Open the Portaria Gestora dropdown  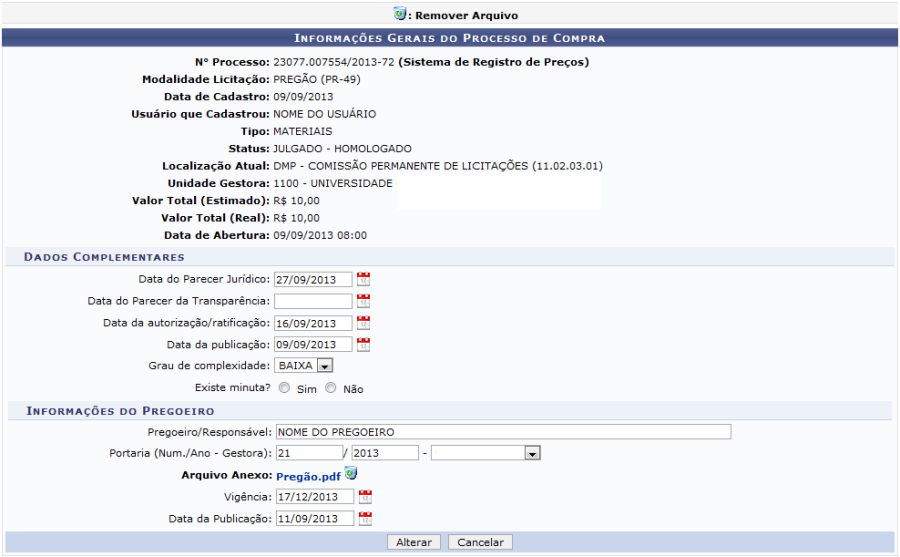(532, 453)
